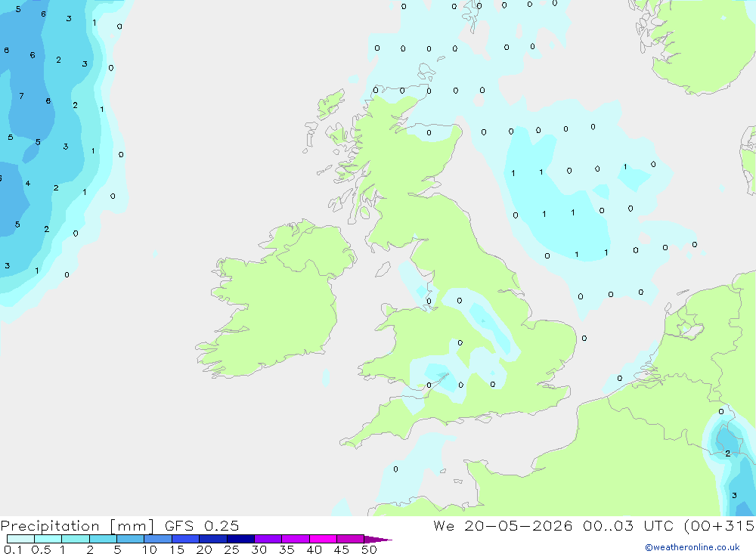The height and width of the screenshot is (554, 756).
Task: Click the '00..03 UTC' time text
Action: [x=627, y=525]
